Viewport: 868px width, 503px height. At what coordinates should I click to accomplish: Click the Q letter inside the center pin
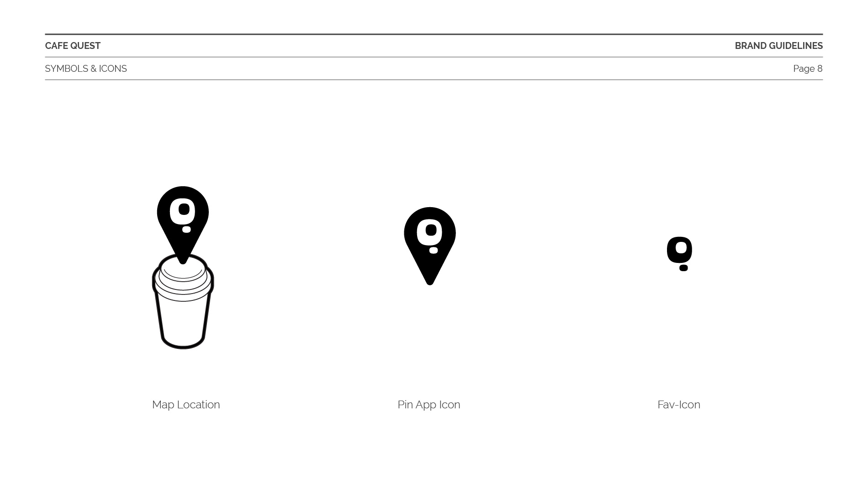coord(429,236)
